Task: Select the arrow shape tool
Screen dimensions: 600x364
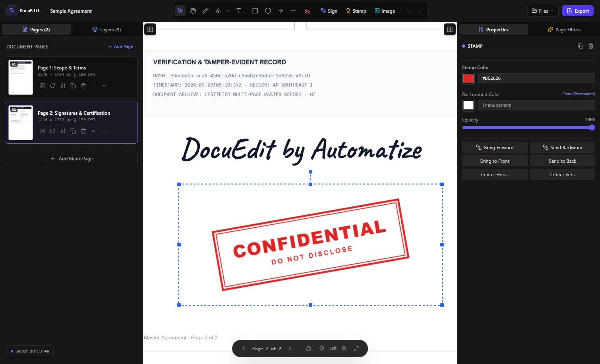Action: pyautogui.click(x=281, y=11)
